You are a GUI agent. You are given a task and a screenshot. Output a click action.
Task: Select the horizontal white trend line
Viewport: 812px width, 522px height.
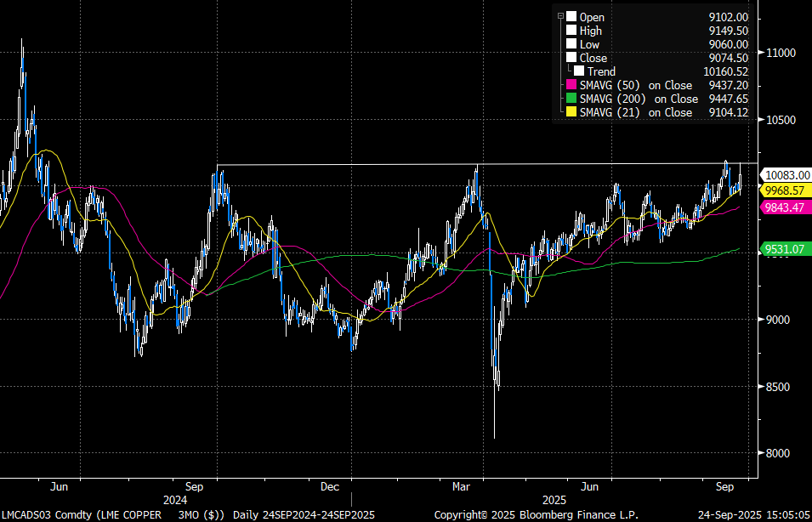pyautogui.click(x=487, y=164)
